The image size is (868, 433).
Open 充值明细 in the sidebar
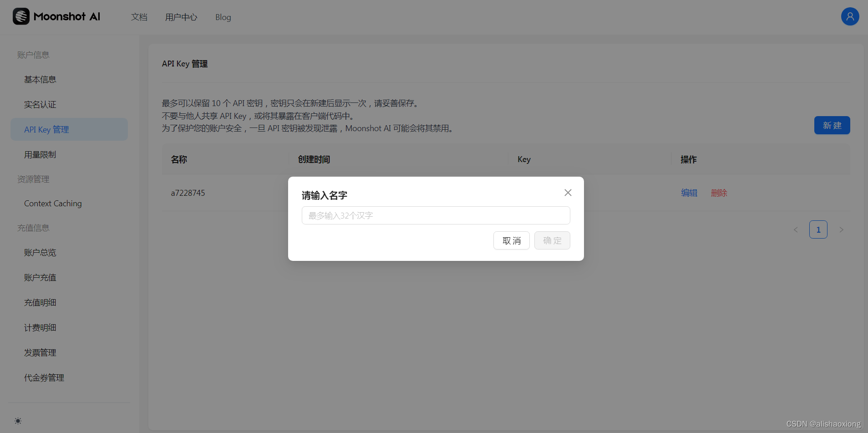pos(69,302)
